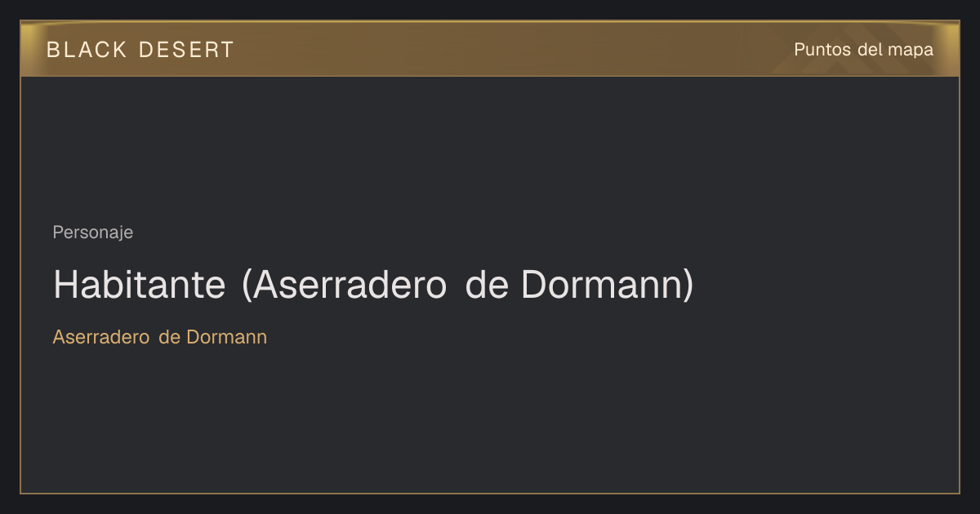The width and height of the screenshot is (980, 514).
Task: Click the empty dark area below the gold subtitle
Action: click(490, 420)
